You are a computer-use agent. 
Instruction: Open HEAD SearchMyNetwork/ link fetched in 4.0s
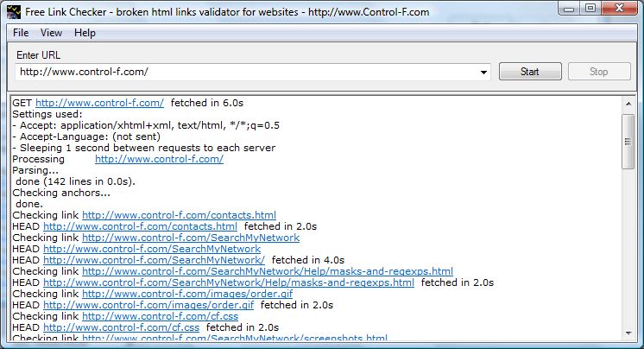(x=154, y=260)
